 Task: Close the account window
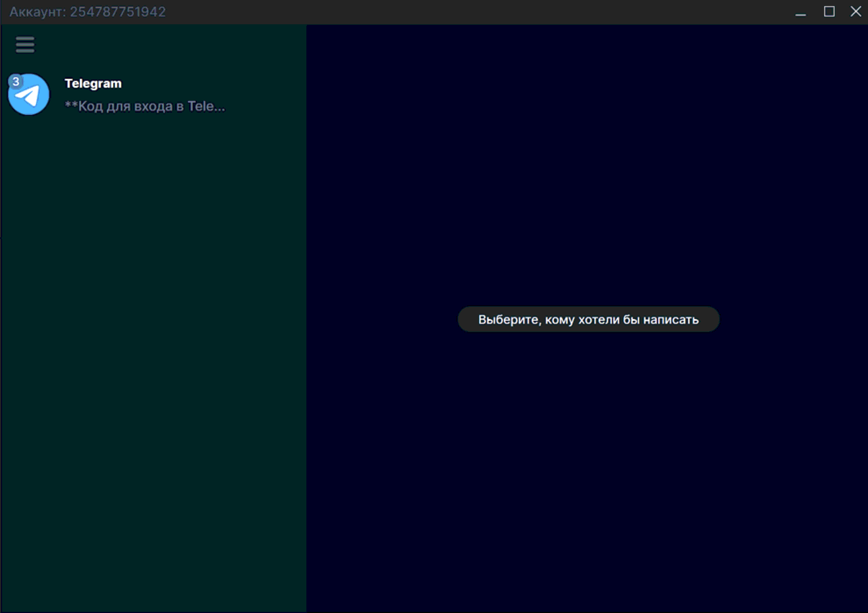pyautogui.click(x=856, y=11)
